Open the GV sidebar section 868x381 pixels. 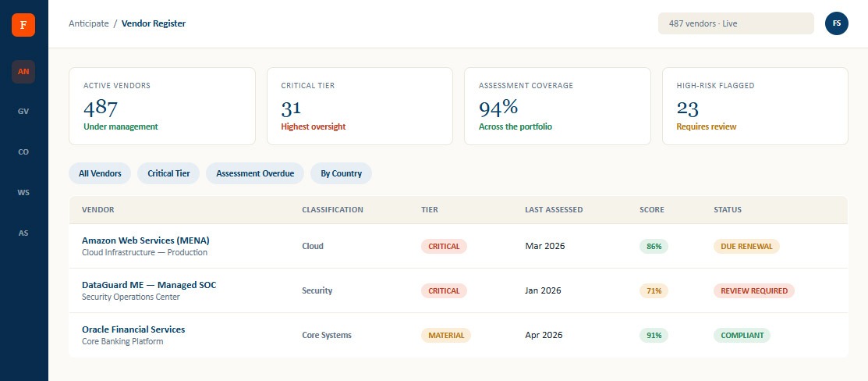tap(23, 112)
